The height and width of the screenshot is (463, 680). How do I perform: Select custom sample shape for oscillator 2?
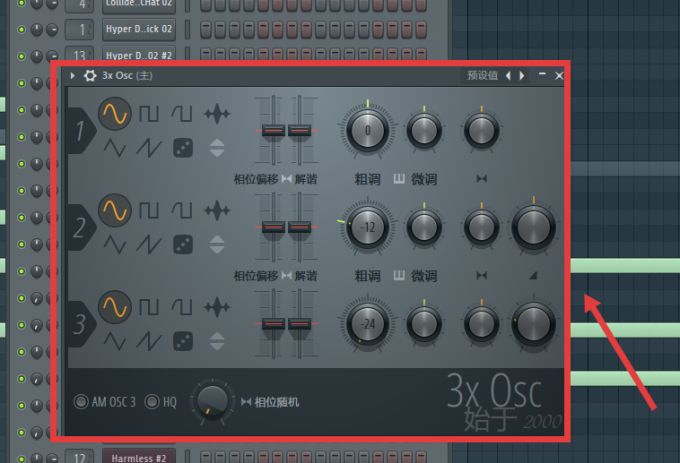tap(217, 211)
